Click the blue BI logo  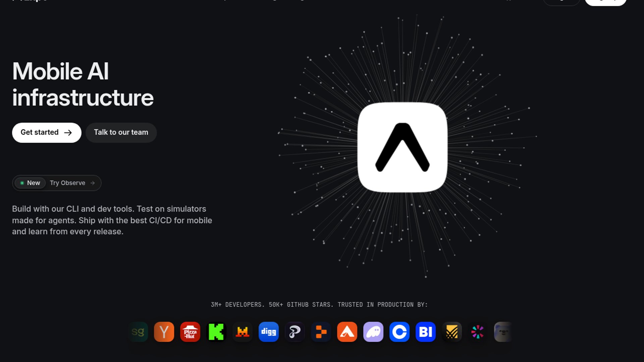(x=426, y=332)
